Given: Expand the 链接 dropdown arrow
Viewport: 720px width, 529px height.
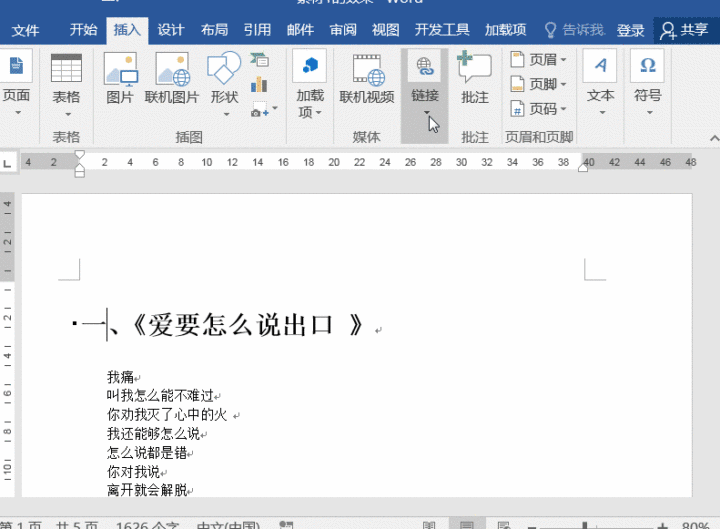Looking at the screenshot, I should point(427,113).
